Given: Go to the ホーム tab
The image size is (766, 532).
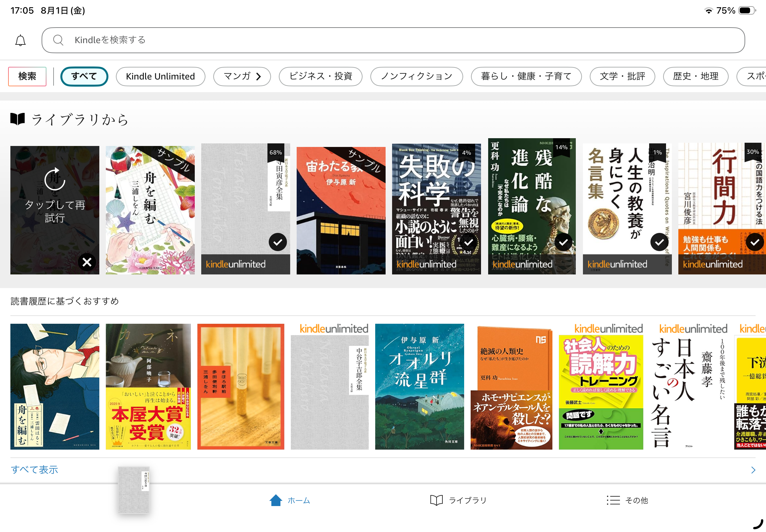Looking at the screenshot, I should [x=290, y=500].
